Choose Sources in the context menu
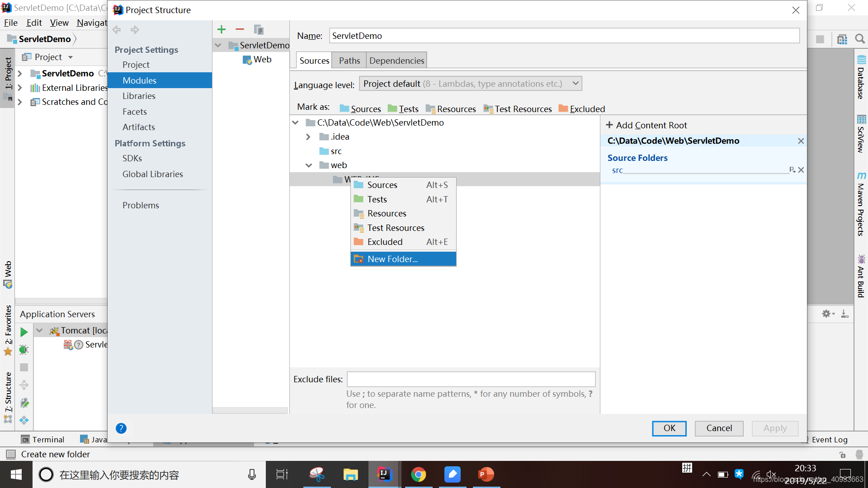Screen dimensions: 868x488 (x=403, y=185)
